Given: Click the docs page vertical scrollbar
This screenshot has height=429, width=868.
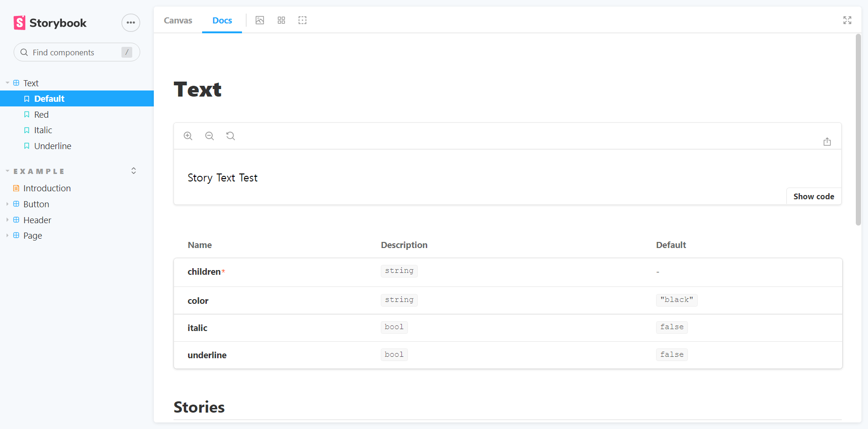Looking at the screenshot, I should pyautogui.click(x=858, y=130).
